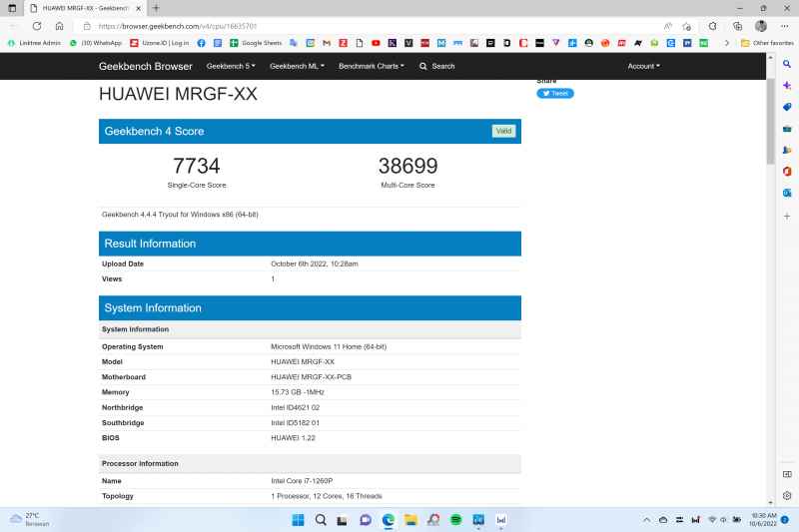Click the Search link in navbar
Viewport: 799px width, 532px height.
pyautogui.click(x=436, y=66)
